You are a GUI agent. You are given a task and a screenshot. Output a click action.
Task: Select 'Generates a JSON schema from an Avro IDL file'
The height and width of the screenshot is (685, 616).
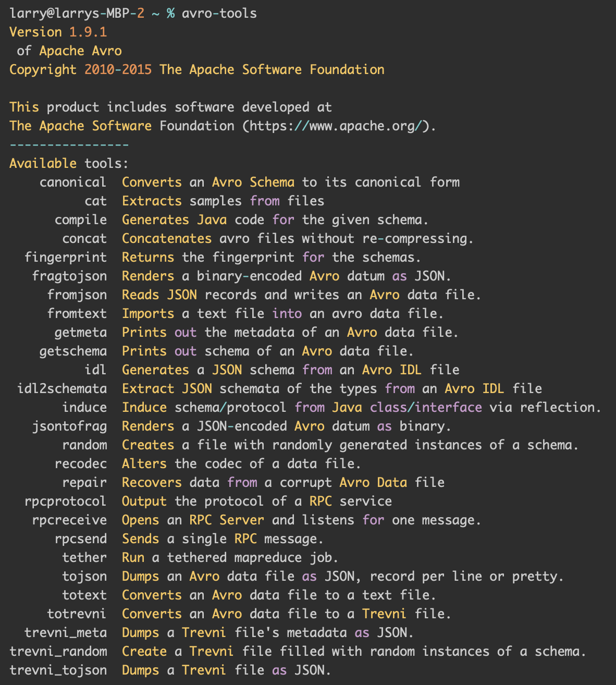[291, 370]
